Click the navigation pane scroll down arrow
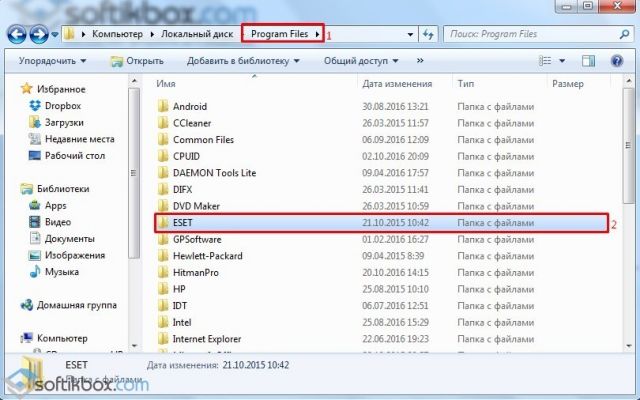 (x=134, y=346)
